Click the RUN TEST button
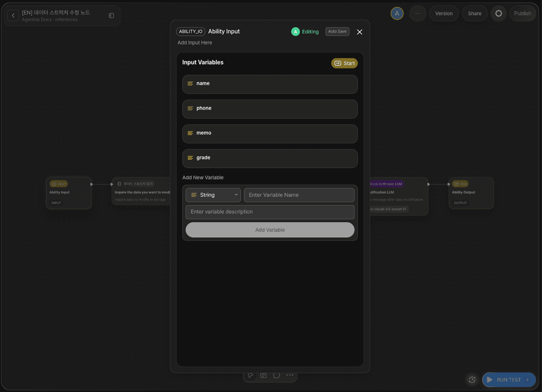Image resolution: width=542 pixels, height=392 pixels. click(509, 380)
